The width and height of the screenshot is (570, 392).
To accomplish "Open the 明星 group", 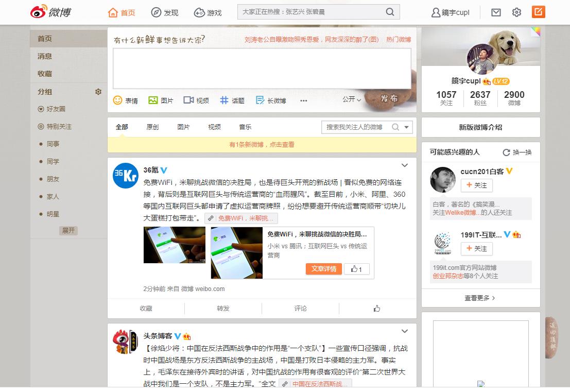I will 49,214.
